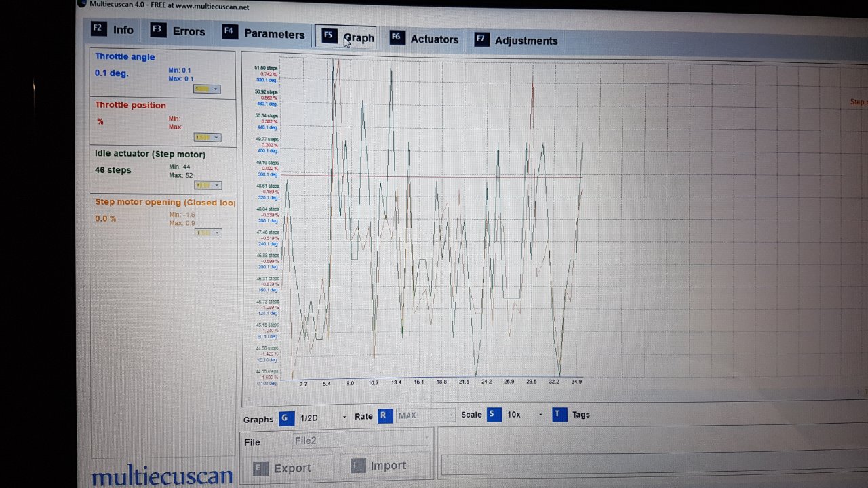This screenshot has width=868, height=488.
Task: Change the Idle actuator trace color swatch
Action: 208,185
